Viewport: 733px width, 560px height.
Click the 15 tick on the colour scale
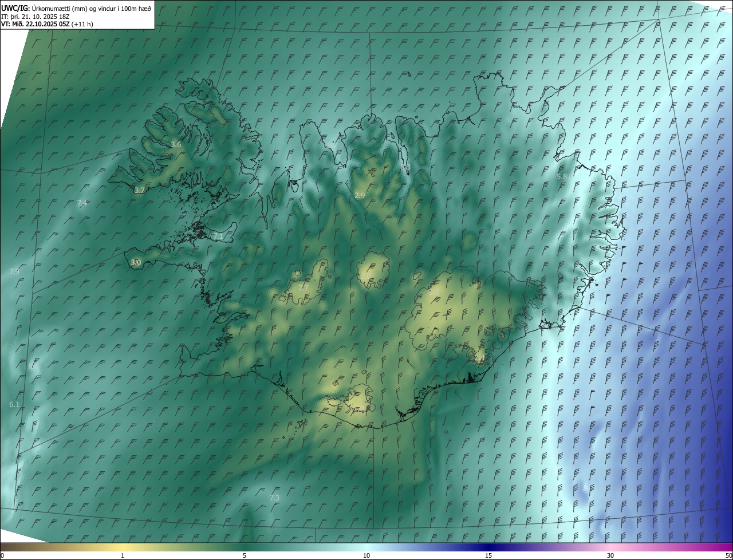click(488, 556)
